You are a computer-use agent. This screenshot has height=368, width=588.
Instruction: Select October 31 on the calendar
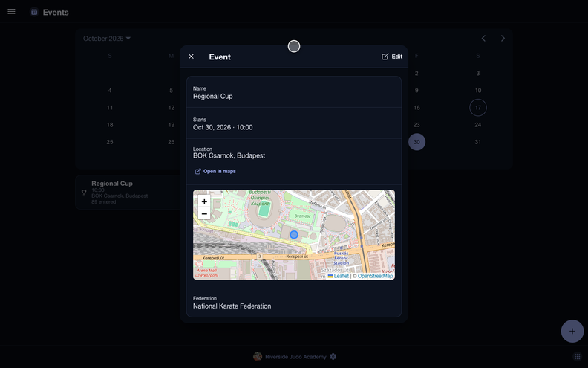(x=478, y=142)
